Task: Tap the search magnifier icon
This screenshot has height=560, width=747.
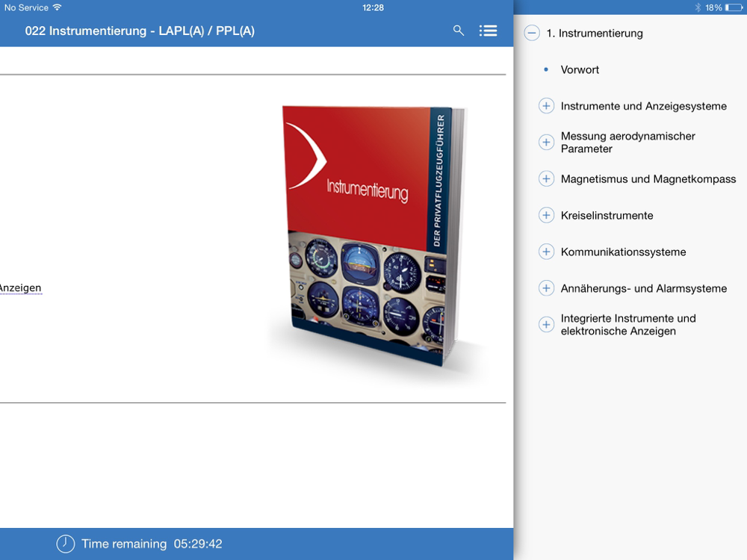Action: click(x=459, y=31)
